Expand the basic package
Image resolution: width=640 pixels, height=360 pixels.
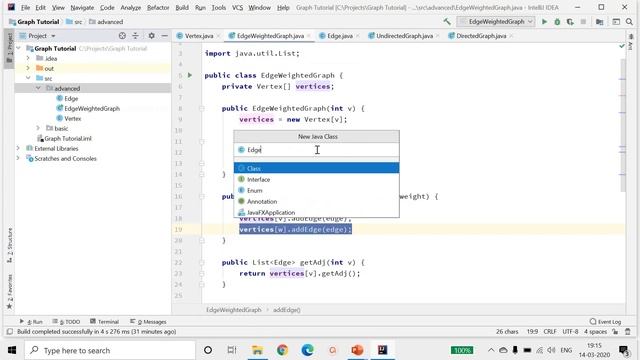(x=38, y=128)
